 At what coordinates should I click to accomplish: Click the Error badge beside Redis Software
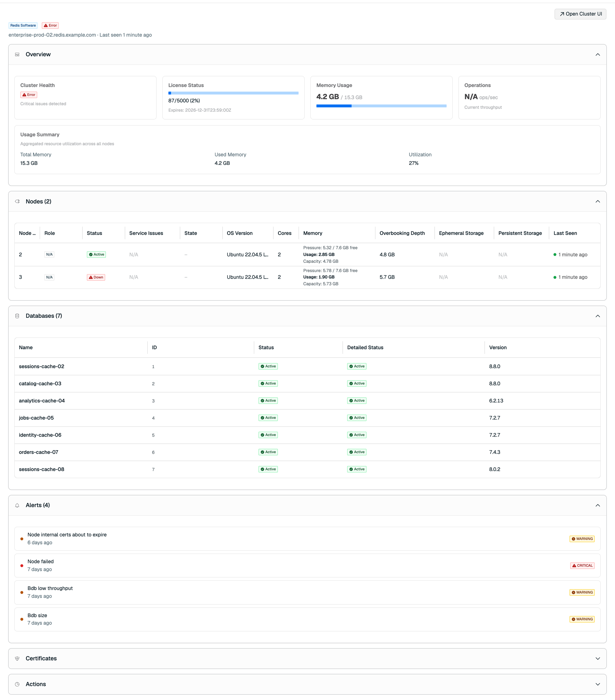50,25
